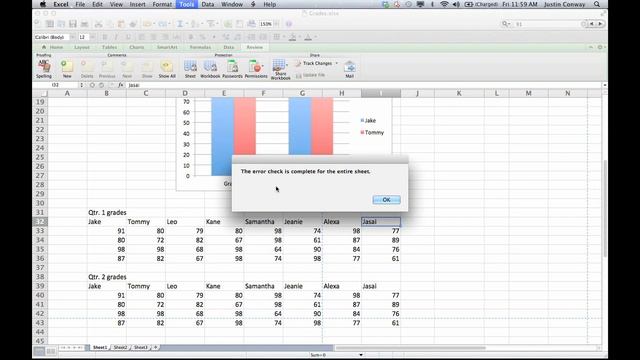Click the Cut scissors icon
The height and width of the screenshot is (360, 640).
[98, 24]
